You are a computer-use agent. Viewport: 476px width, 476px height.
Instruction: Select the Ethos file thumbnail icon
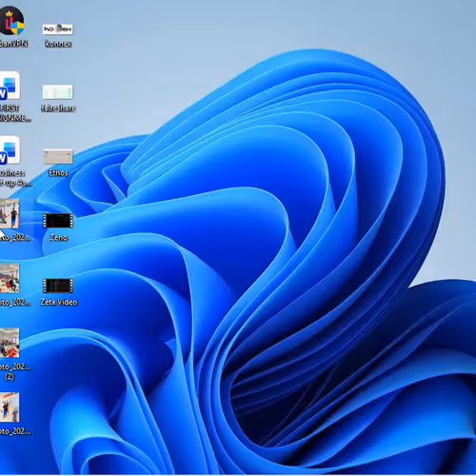(58, 156)
